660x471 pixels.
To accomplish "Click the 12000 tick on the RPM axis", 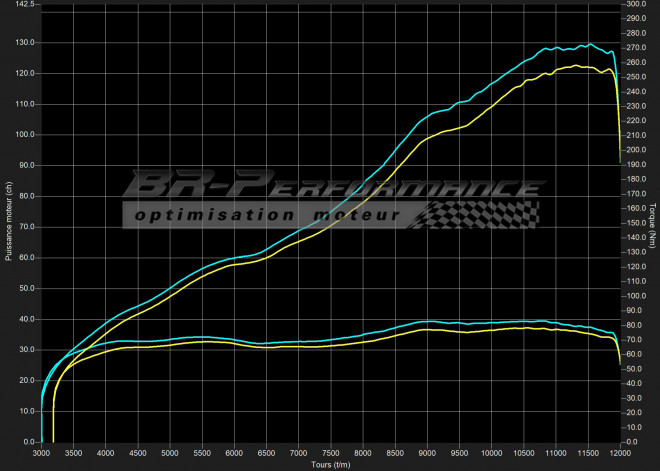I will point(619,452).
